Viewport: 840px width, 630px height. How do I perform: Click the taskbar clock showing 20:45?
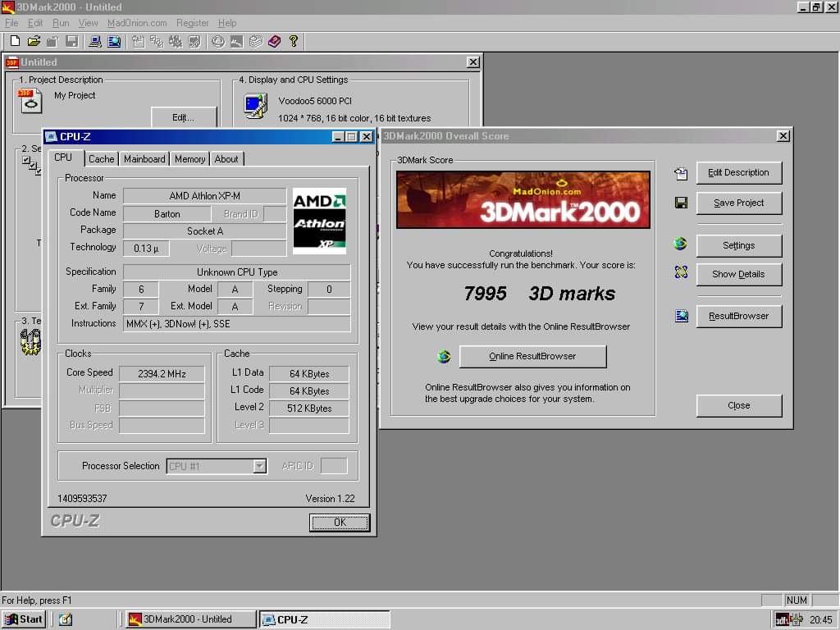(x=820, y=620)
